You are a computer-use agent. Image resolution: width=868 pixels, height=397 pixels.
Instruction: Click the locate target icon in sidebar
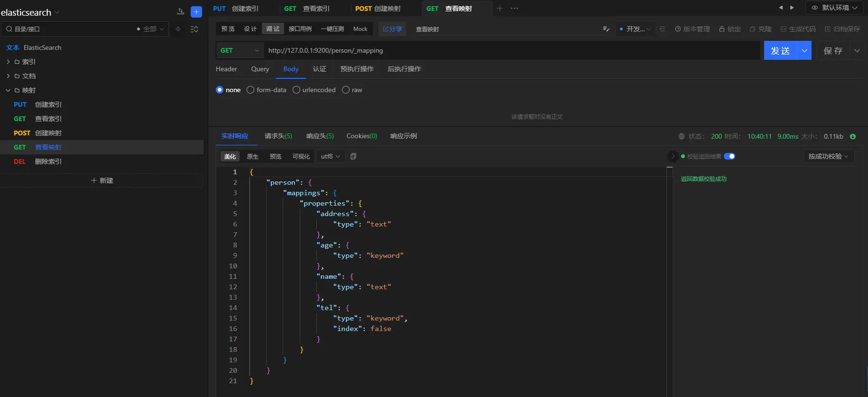point(178,29)
